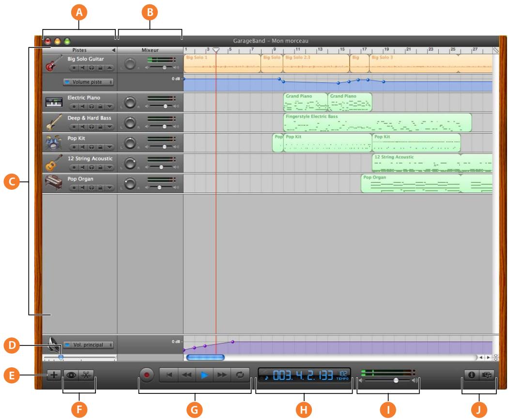This screenshot has height=420, width=509.
Task: Click the playhead marker on the ruler
Action: (216, 50)
